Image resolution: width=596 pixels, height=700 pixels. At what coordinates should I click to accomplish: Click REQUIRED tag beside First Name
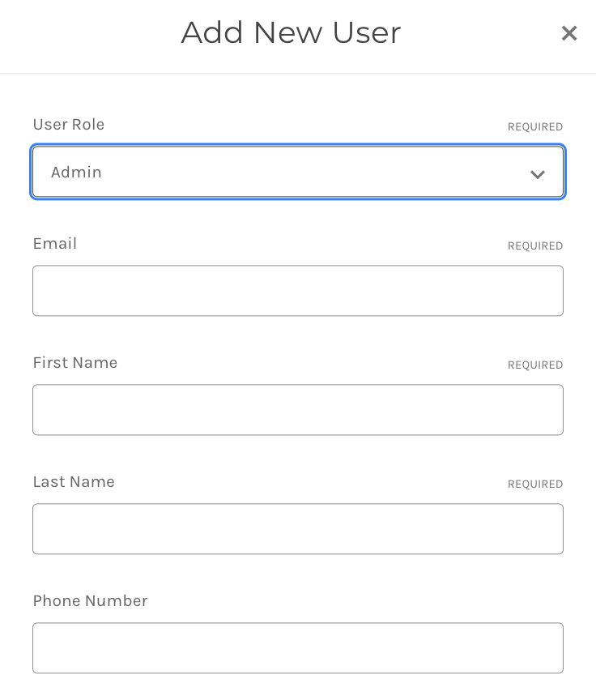(535, 365)
